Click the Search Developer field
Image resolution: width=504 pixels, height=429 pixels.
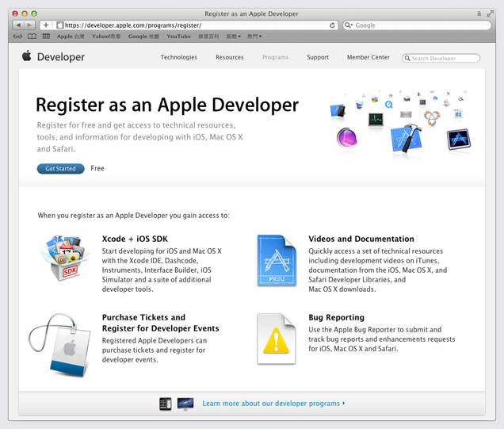(441, 58)
